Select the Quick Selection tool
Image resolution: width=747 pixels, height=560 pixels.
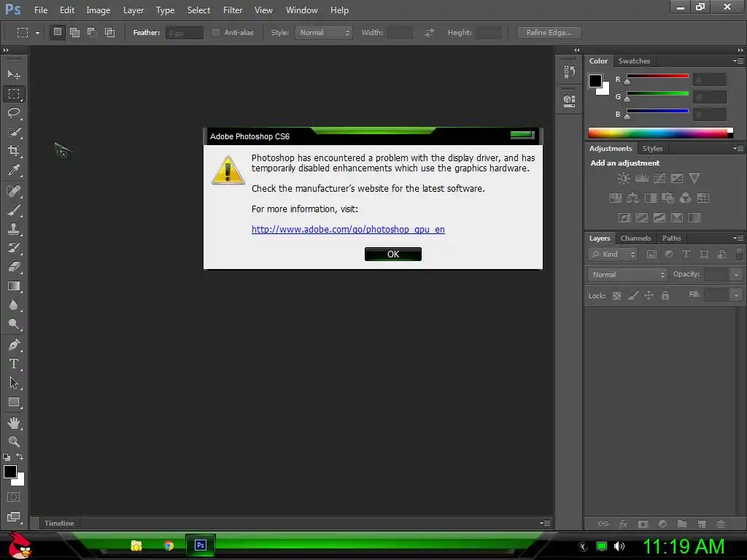pos(14,132)
